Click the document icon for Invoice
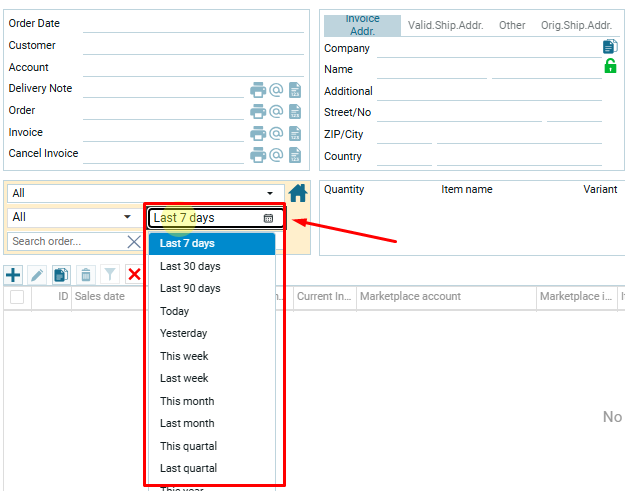Viewport: 625px width, 491px height. [x=295, y=134]
